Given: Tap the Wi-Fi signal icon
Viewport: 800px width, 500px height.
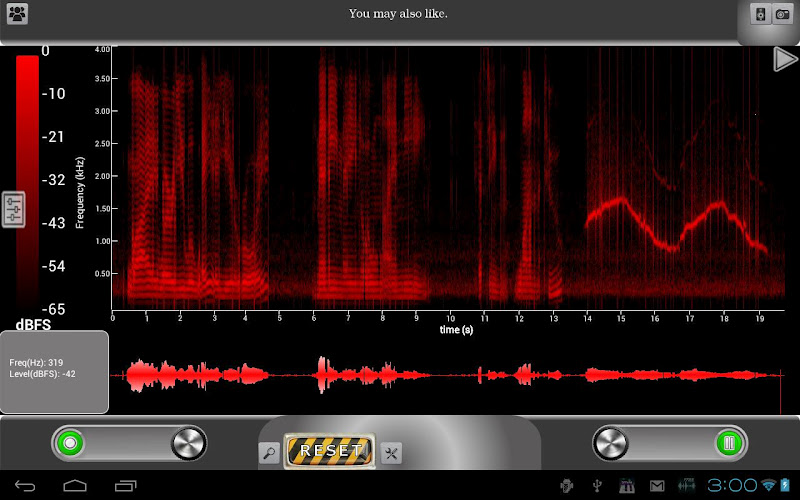Looking at the screenshot, I should tap(768, 485).
